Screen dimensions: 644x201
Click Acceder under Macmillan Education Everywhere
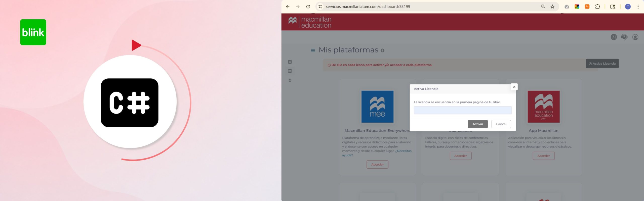(x=377, y=165)
